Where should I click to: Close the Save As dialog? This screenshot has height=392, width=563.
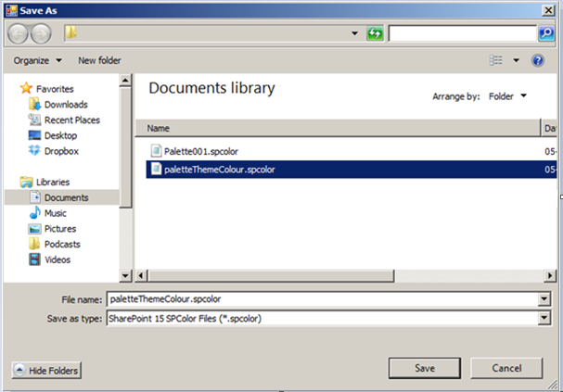point(548,10)
